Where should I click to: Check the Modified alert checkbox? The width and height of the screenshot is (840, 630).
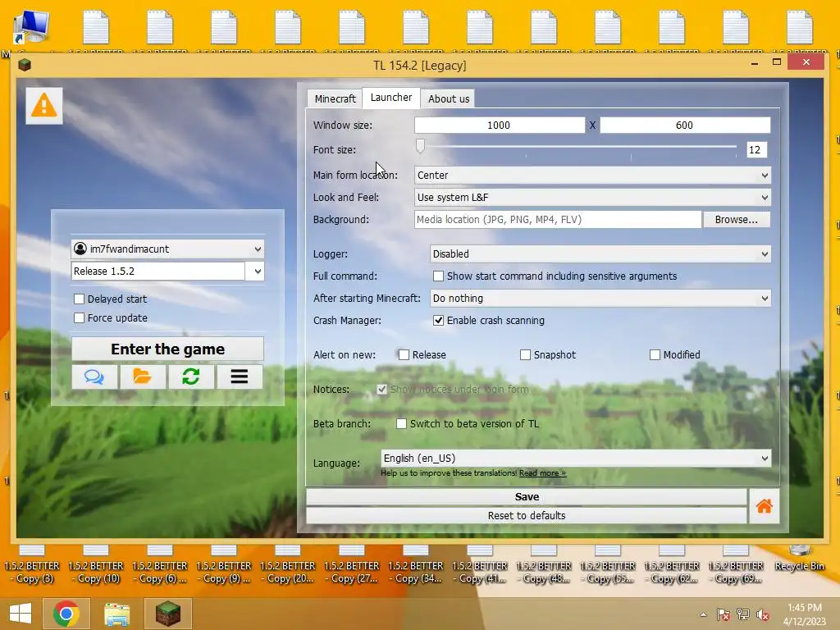[x=655, y=354]
